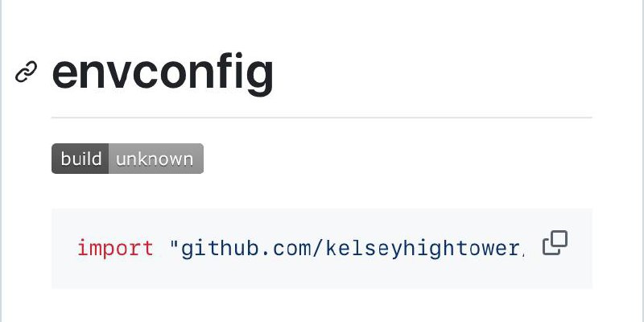Click the left edge border of the README
The width and height of the screenshot is (644, 322).
pos(2,161)
